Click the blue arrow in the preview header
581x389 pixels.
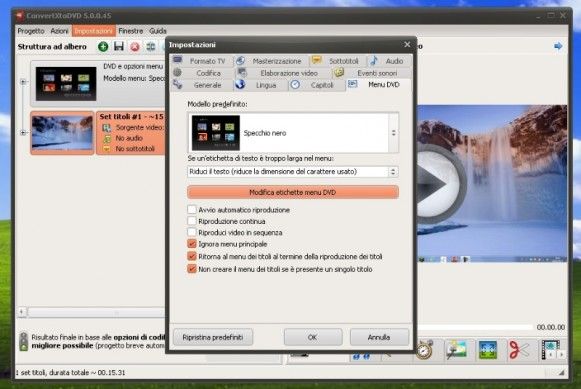click(x=558, y=46)
